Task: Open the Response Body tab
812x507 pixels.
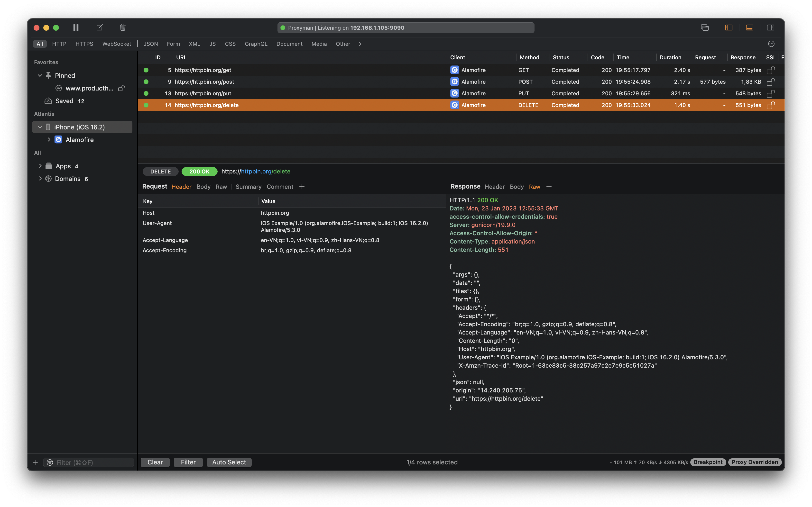Action: tap(517, 187)
